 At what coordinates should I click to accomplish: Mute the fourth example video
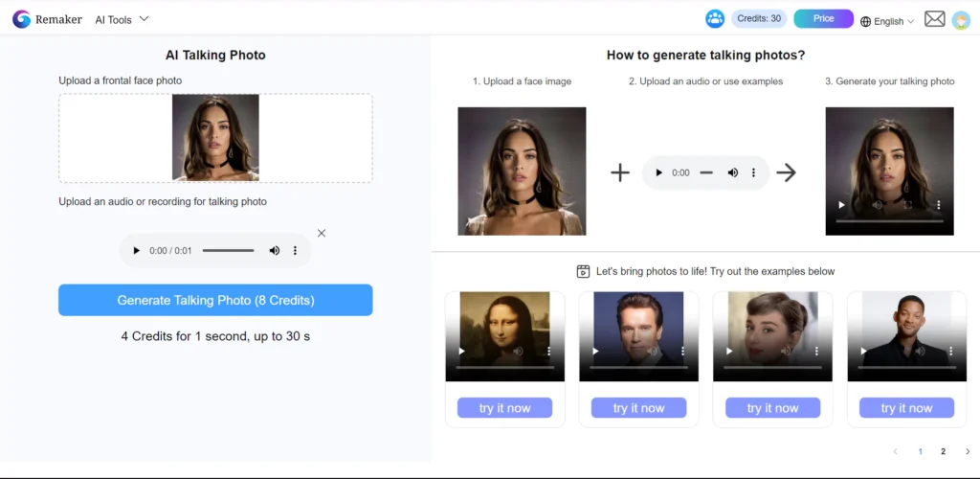920,352
